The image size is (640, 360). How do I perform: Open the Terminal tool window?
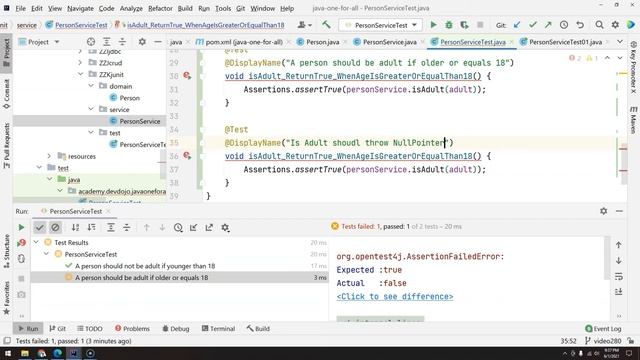click(218, 328)
